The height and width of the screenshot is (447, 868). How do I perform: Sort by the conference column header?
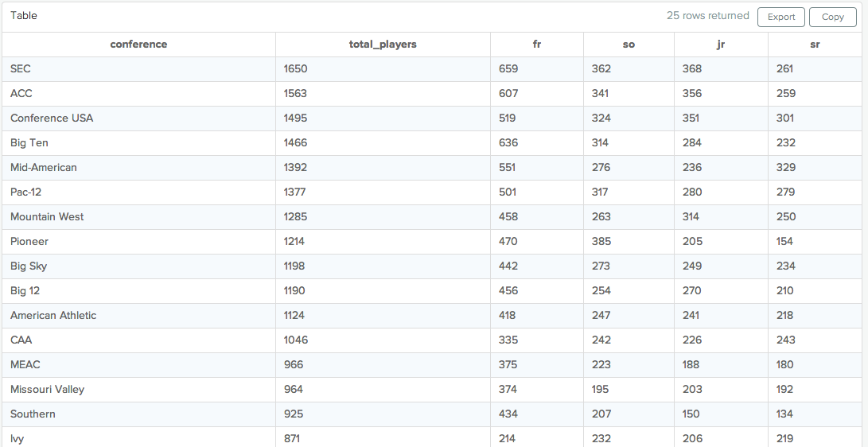[138, 45]
